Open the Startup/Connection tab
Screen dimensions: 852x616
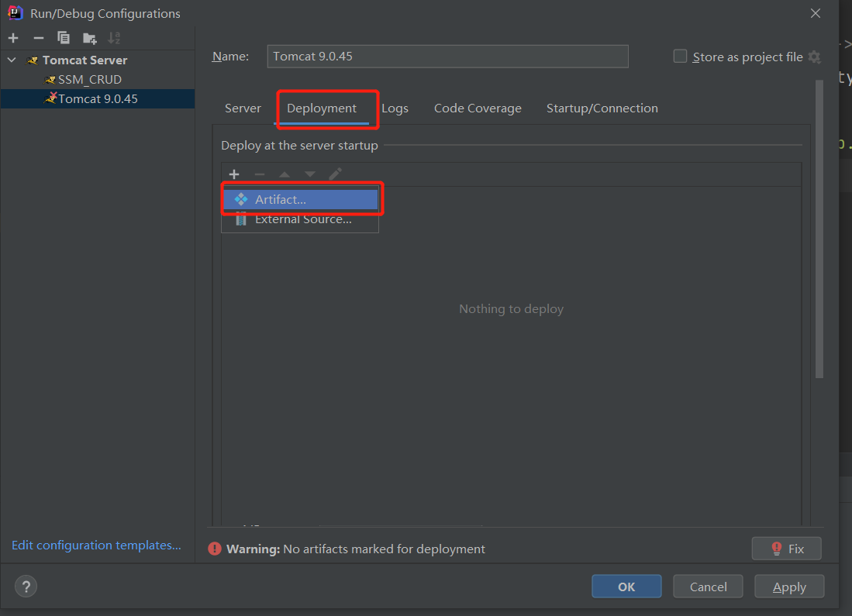[x=602, y=108]
